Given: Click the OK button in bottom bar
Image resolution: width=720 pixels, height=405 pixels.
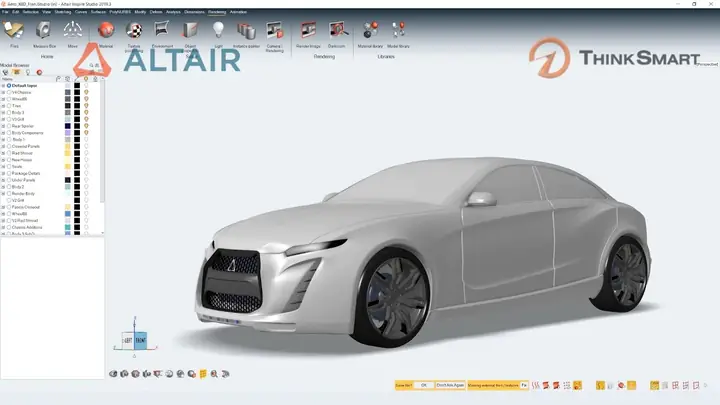Looking at the screenshot, I should (x=423, y=384).
